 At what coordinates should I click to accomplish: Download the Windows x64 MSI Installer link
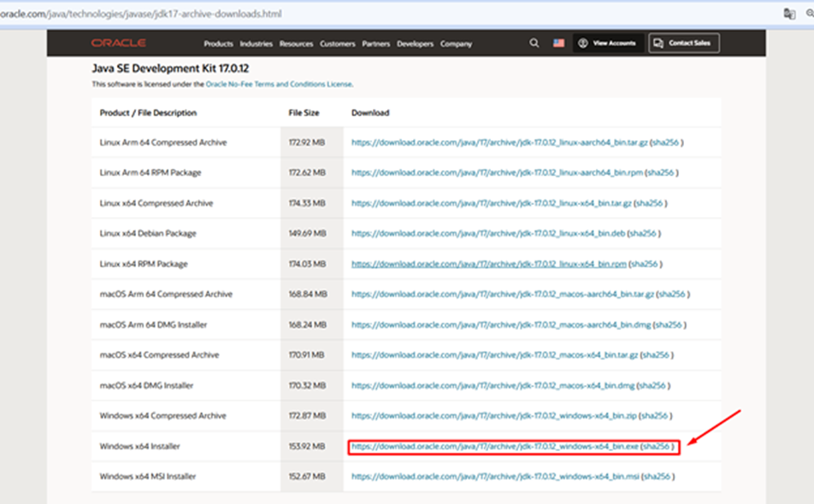[x=494, y=477]
